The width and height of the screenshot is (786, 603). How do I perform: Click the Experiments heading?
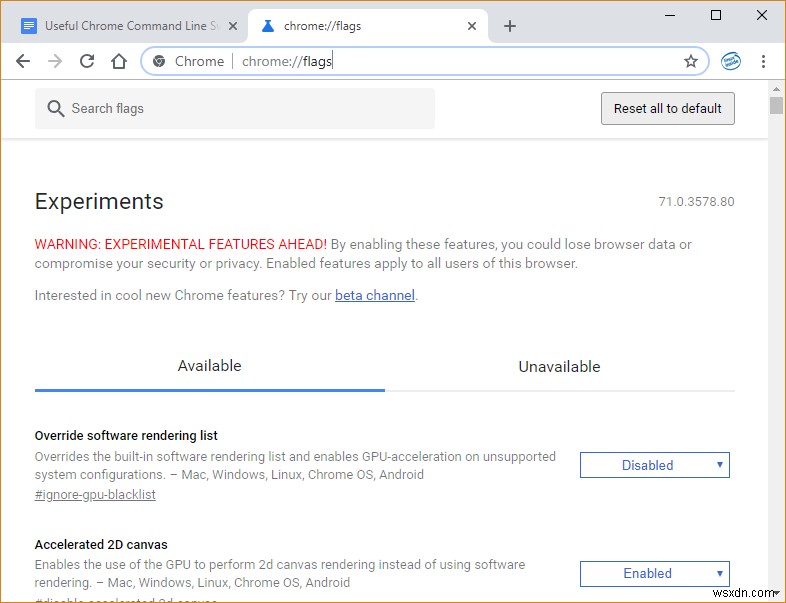(99, 202)
